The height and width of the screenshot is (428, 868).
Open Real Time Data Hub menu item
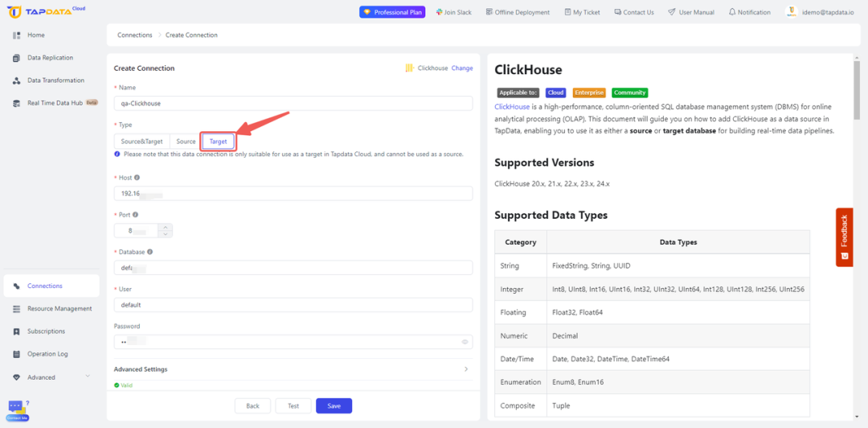[51, 103]
